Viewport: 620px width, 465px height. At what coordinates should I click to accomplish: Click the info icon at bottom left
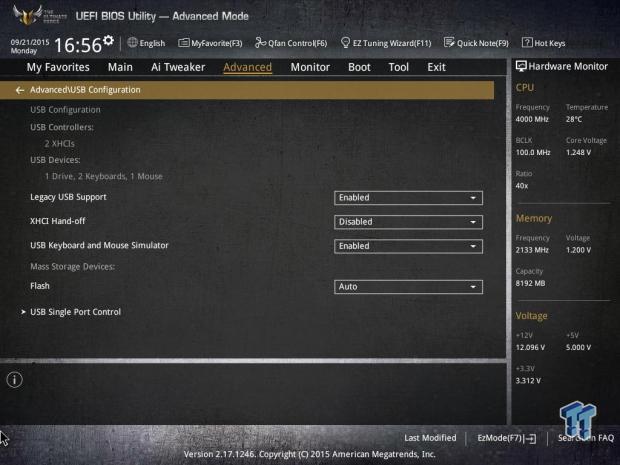14,379
